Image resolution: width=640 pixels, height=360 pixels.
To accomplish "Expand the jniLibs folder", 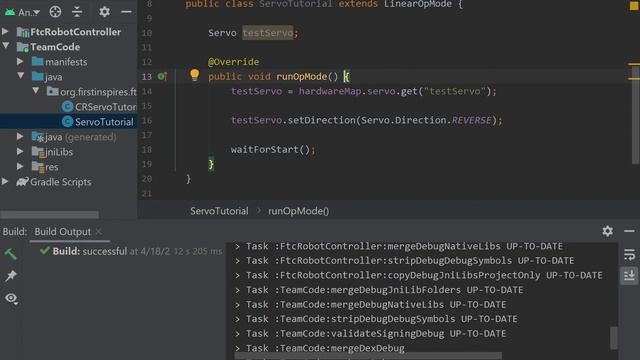I will (20, 151).
